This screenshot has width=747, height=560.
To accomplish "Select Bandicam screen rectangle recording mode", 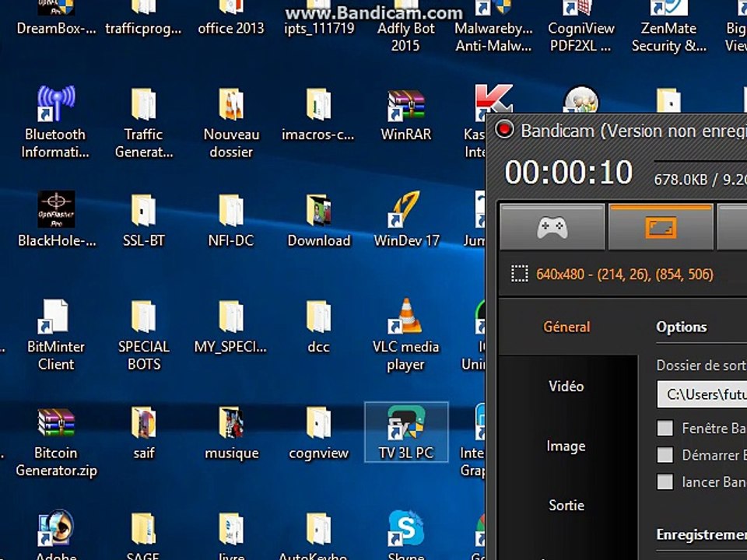I will (661, 227).
